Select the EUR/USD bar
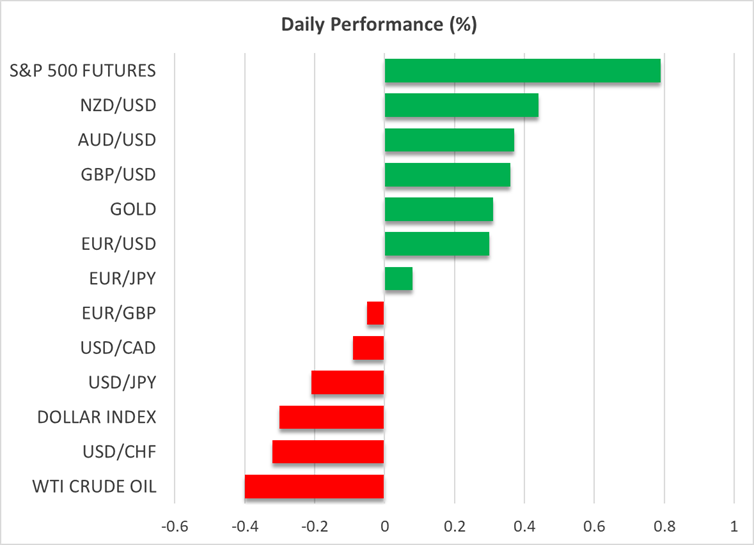 (x=436, y=244)
